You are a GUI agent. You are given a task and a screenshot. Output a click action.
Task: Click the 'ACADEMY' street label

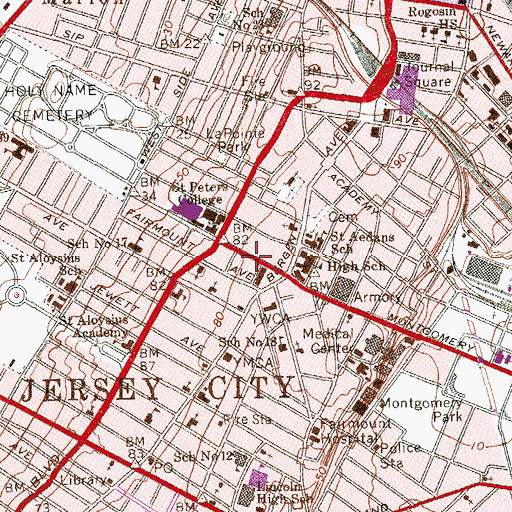353,193
